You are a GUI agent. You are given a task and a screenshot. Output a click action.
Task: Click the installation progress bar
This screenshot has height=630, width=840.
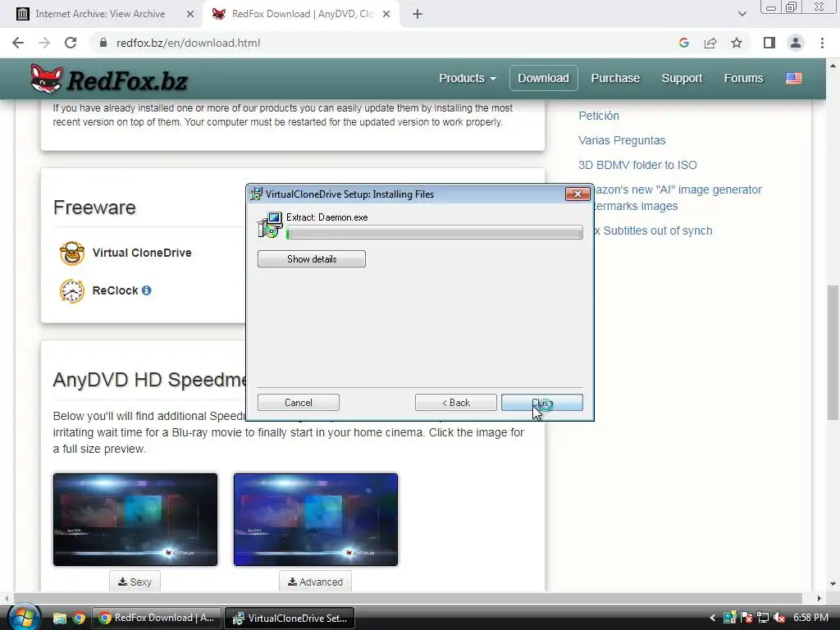point(435,232)
